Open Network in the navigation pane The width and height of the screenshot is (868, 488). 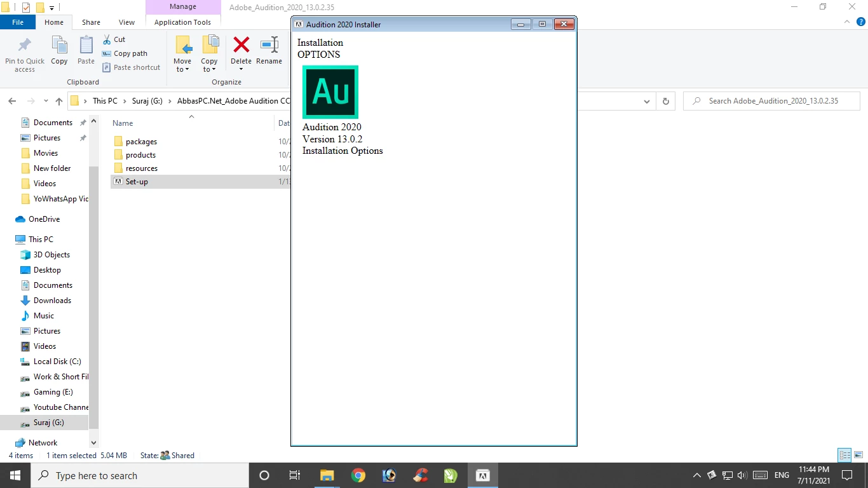[x=43, y=443]
